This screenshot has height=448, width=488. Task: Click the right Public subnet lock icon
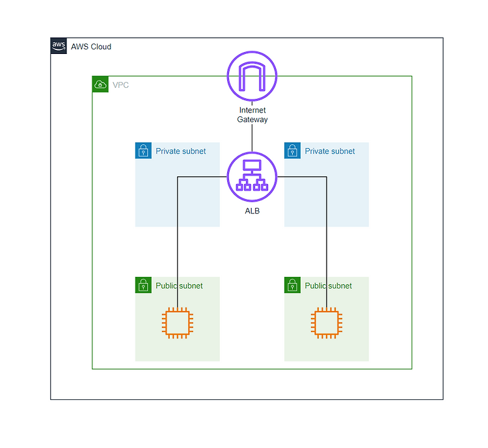coord(292,285)
